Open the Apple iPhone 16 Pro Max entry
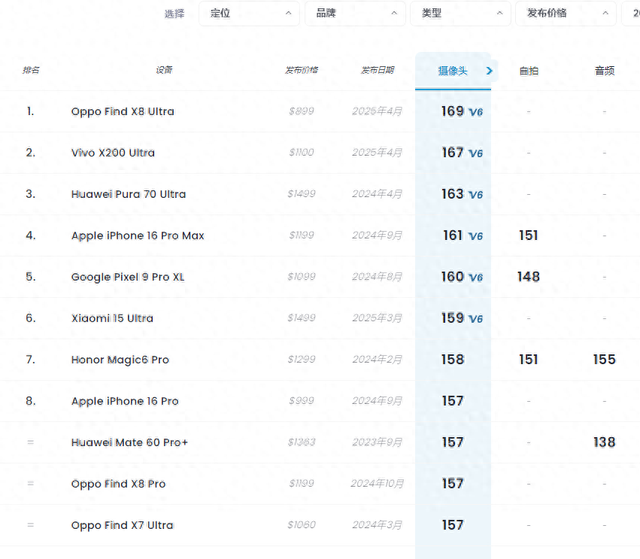640x559 pixels. 138,235
